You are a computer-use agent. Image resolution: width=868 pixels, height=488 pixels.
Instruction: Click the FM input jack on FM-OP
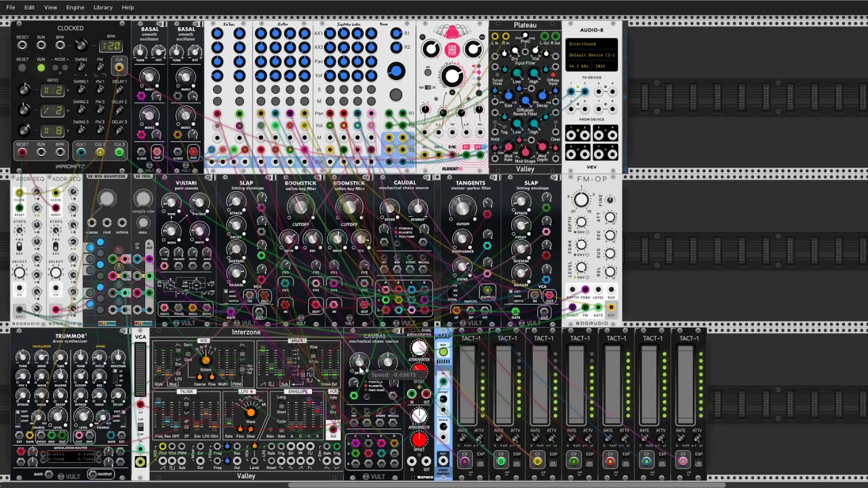click(585, 308)
